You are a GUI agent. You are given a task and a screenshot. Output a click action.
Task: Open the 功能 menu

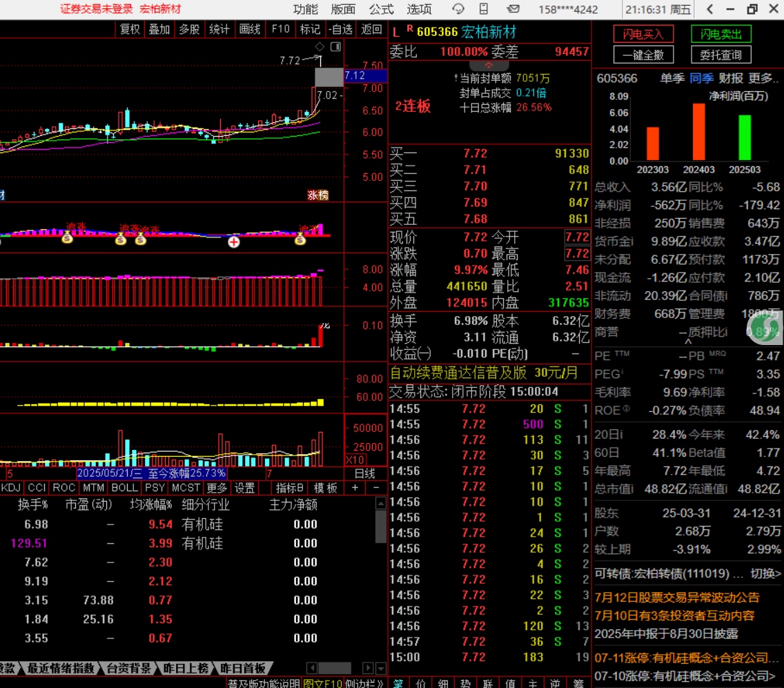pos(306,9)
